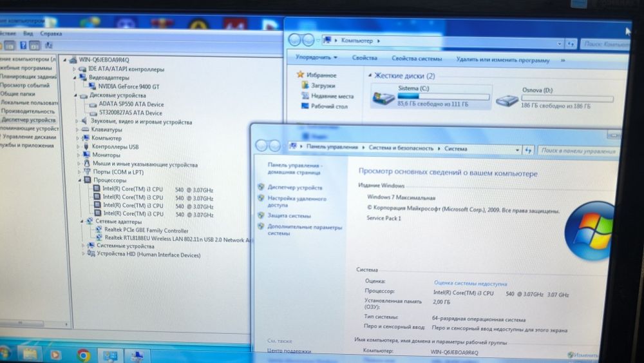Click the refresh button in Система address bar
The height and width of the screenshot is (363, 644).
(528, 150)
